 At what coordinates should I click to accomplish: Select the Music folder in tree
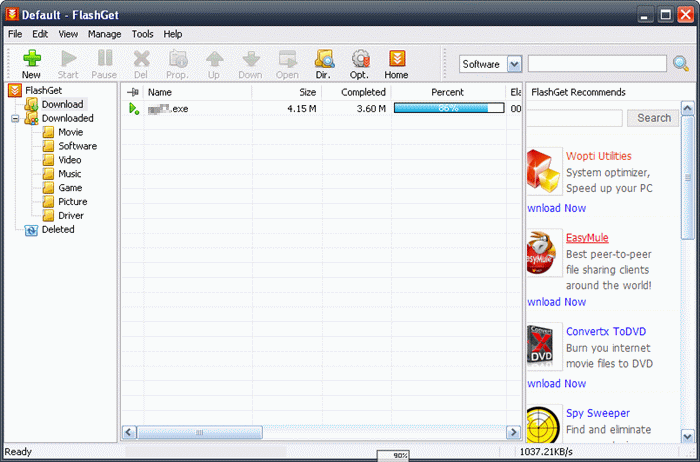(x=69, y=174)
